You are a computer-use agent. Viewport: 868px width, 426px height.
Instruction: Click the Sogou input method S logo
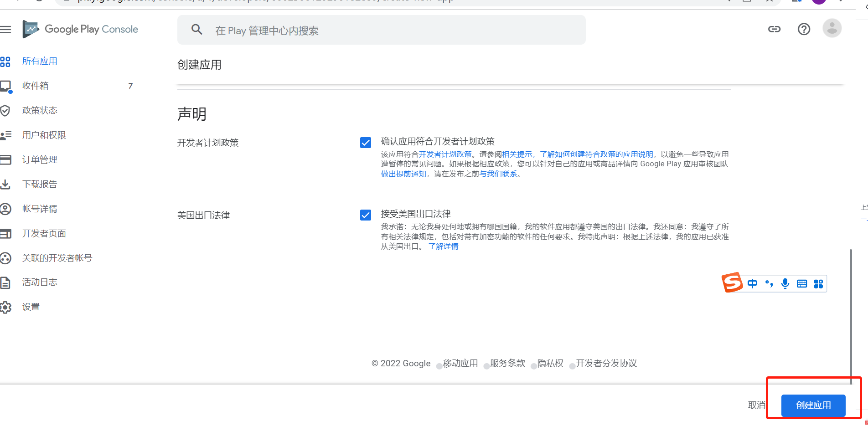tap(732, 282)
